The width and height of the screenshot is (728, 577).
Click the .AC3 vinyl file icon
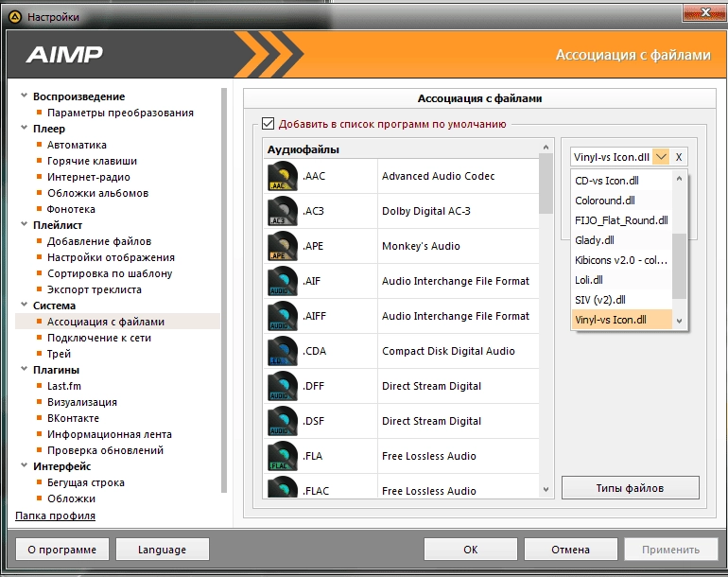(283, 211)
